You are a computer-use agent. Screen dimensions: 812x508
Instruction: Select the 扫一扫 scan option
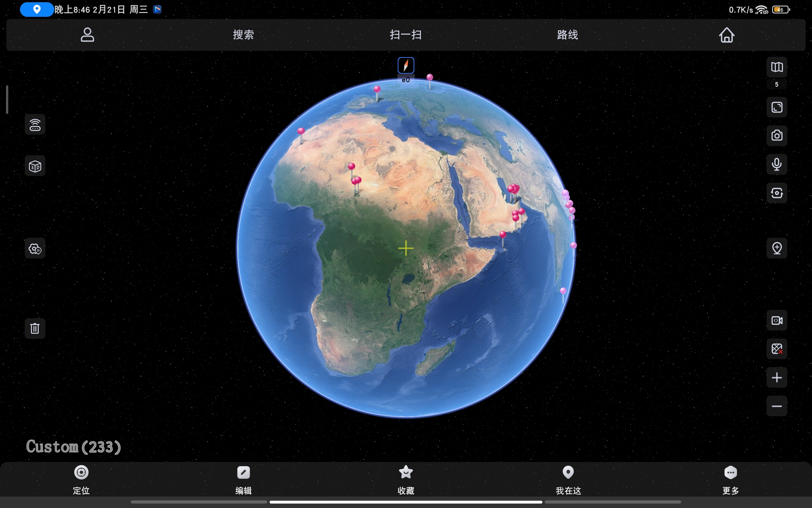click(406, 35)
